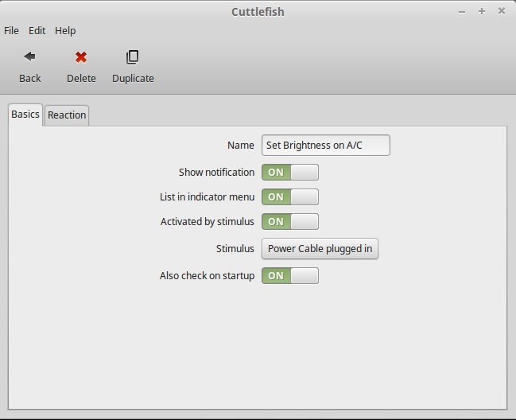516x420 pixels.
Task: Open the Edit menu
Action: click(37, 30)
